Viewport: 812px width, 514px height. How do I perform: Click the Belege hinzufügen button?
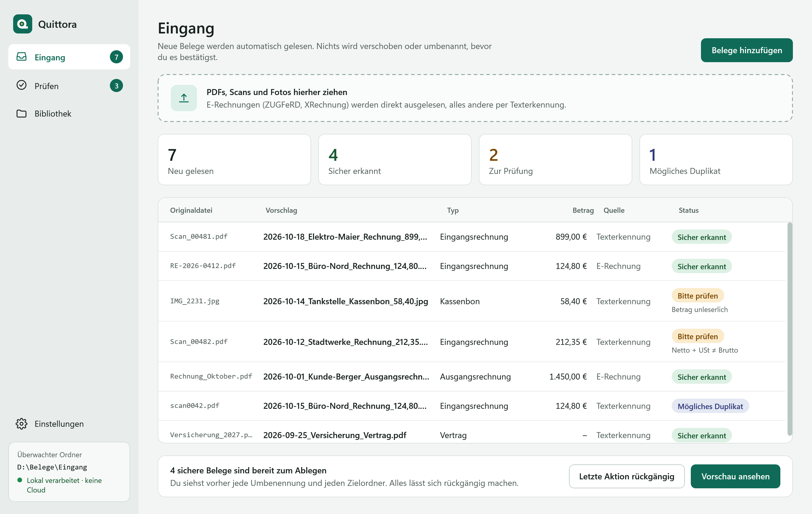tap(747, 50)
